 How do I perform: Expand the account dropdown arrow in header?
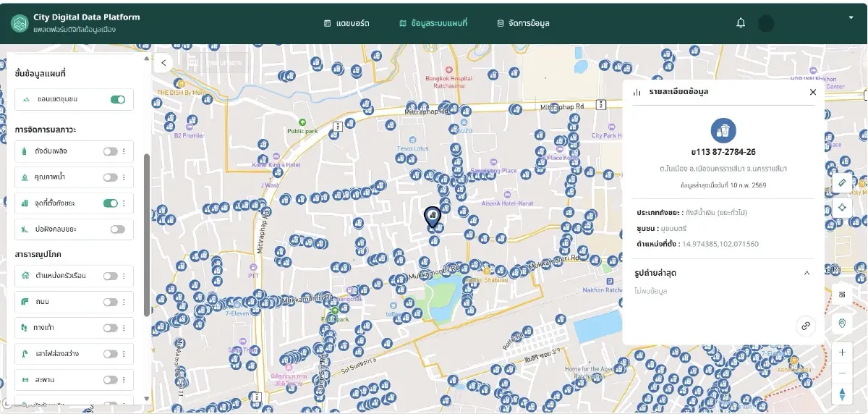(851, 17)
